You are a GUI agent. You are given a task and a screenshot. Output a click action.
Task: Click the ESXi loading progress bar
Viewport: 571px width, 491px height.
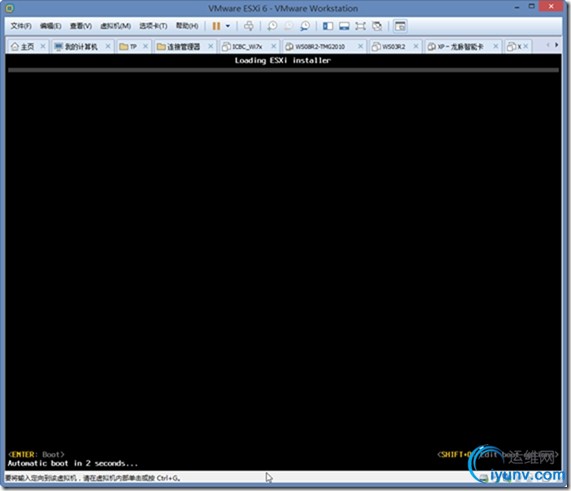coord(283,70)
